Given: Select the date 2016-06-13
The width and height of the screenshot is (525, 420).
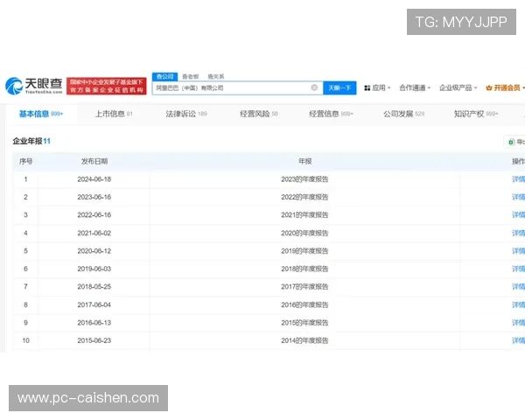Looking at the screenshot, I should (x=94, y=323).
